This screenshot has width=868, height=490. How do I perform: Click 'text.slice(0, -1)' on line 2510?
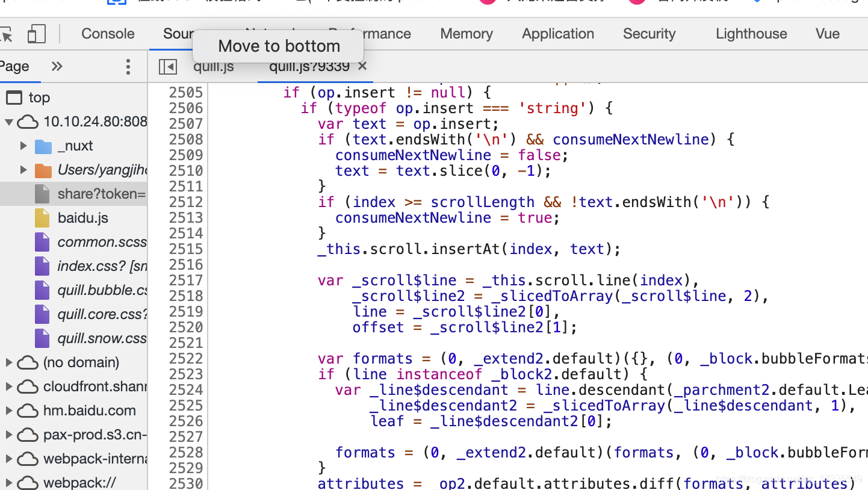469,170
